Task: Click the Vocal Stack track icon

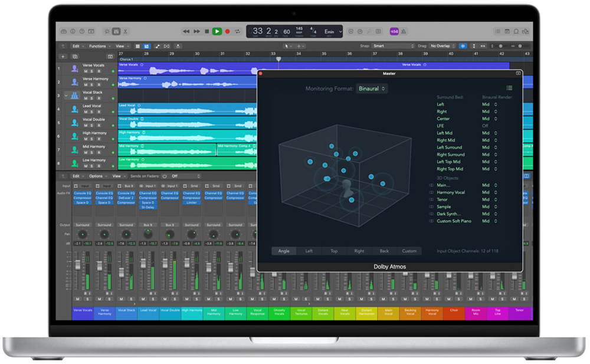Action: (74, 95)
